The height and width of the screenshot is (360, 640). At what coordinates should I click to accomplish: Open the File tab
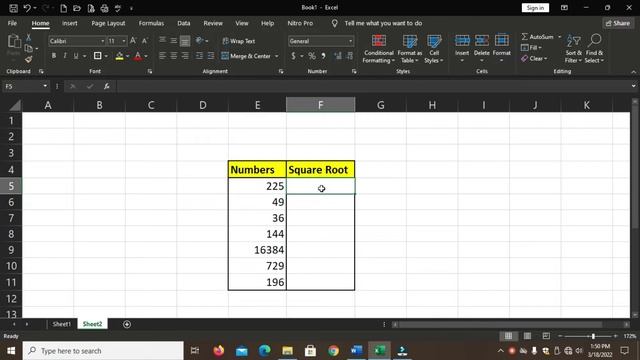click(x=12, y=23)
